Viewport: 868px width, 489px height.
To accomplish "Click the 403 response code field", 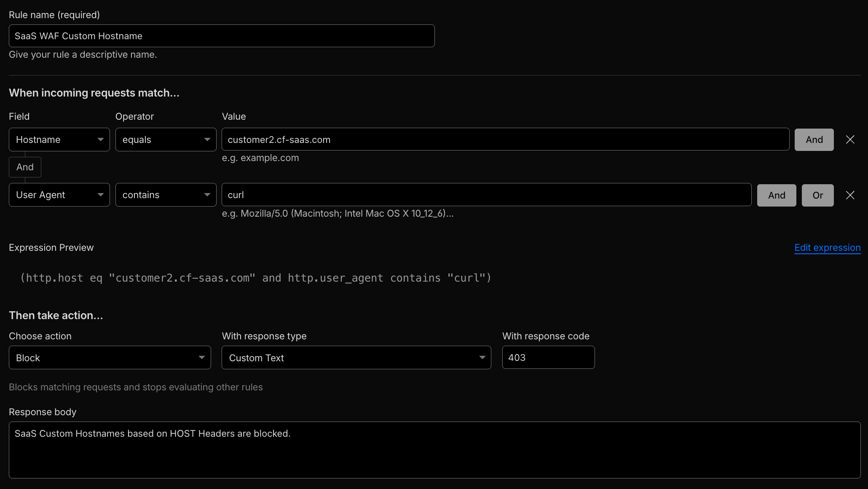I will coord(548,357).
